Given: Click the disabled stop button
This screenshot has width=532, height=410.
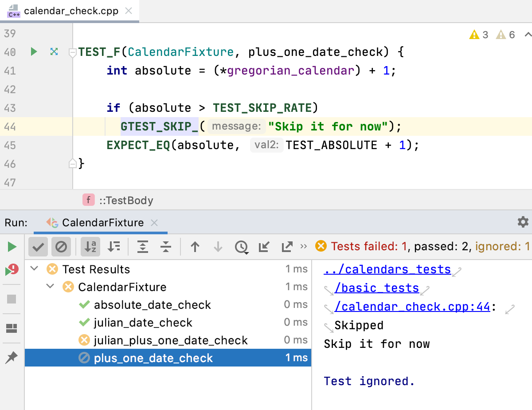Looking at the screenshot, I should coord(12,299).
